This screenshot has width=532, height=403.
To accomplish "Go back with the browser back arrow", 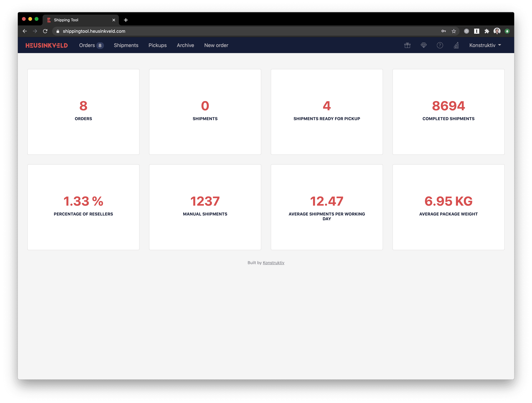I will [25, 31].
